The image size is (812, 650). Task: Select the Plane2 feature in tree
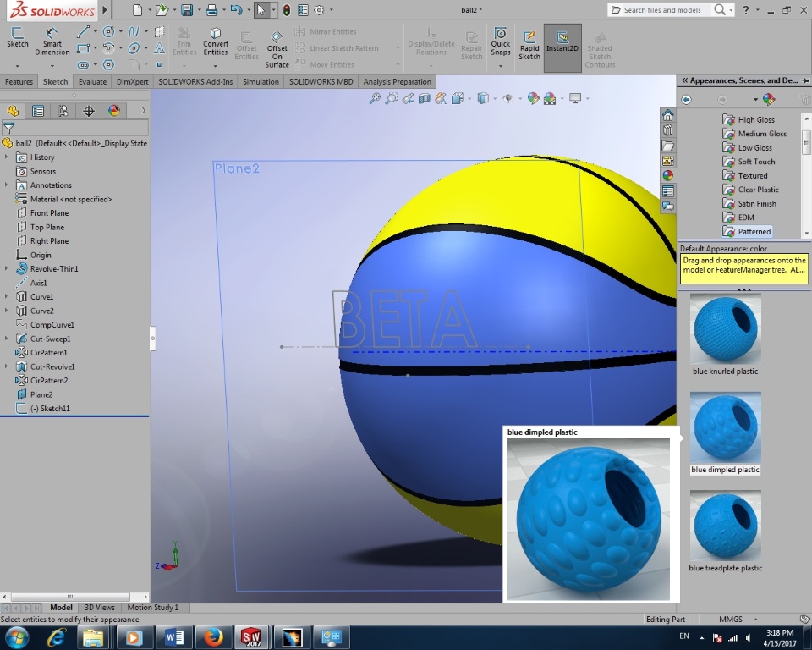coord(36,394)
